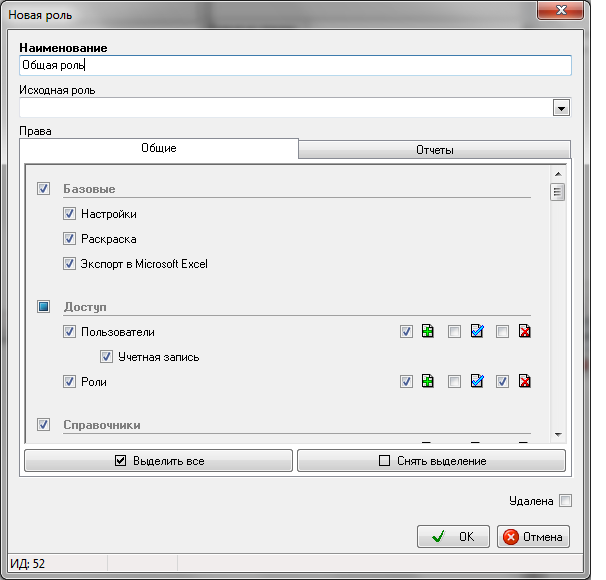The image size is (606, 580).
Task: Toggle the Доступ group checkbox
Action: (43, 307)
